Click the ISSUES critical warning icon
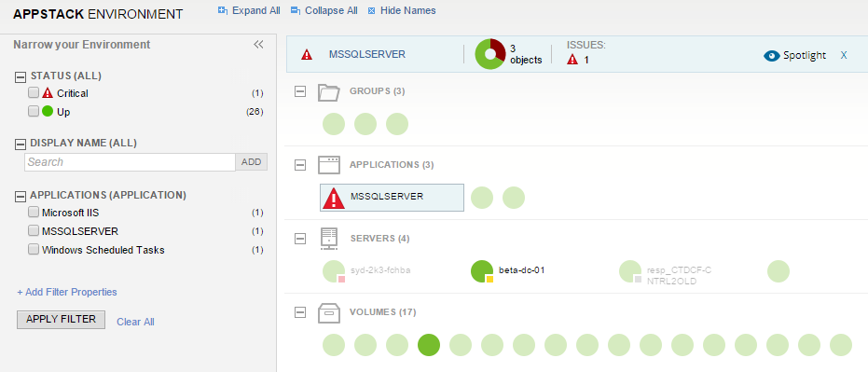The image size is (868, 372). [x=572, y=60]
